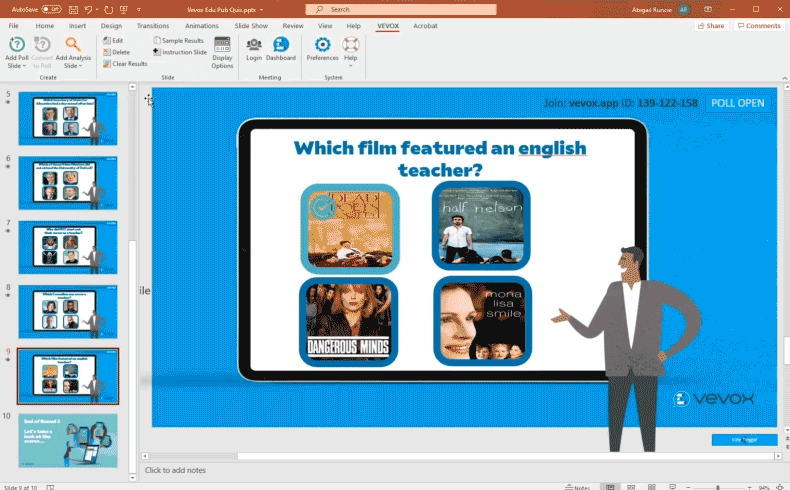Open the Add Poll Slide dropdown arrow
Image resolution: width=790 pixels, height=490 pixels.
pyautogui.click(x=24, y=66)
